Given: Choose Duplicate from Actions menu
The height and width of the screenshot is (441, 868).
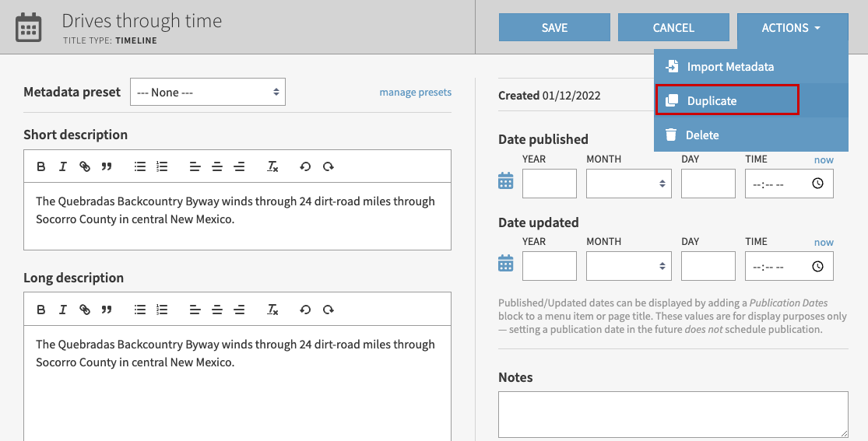Looking at the screenshot, I should pos(751,100).
